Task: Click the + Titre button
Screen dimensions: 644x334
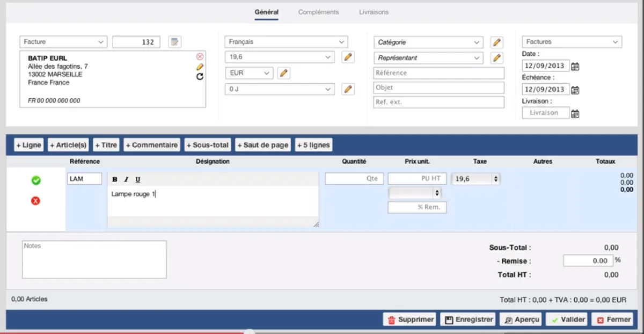Action: click(x=106, y=145)
